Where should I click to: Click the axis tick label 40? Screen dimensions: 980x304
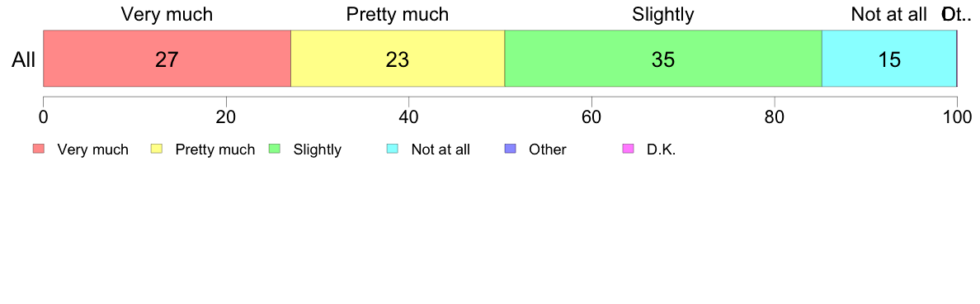pos(408,116)
